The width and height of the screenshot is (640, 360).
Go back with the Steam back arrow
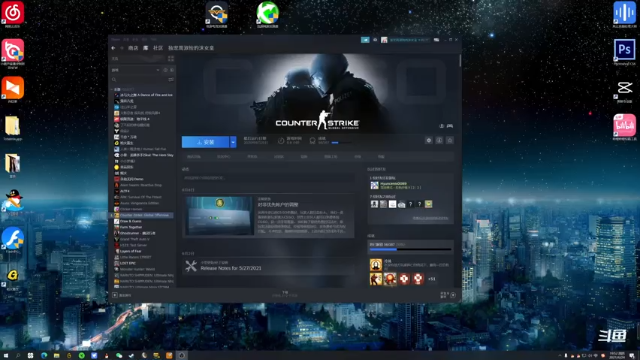[113, 48]
